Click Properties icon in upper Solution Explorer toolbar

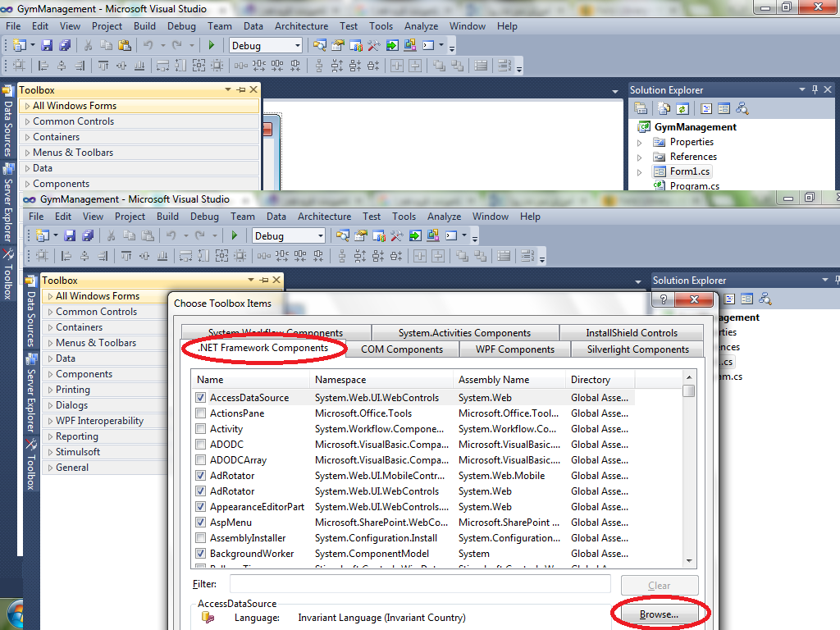point(641,109)
